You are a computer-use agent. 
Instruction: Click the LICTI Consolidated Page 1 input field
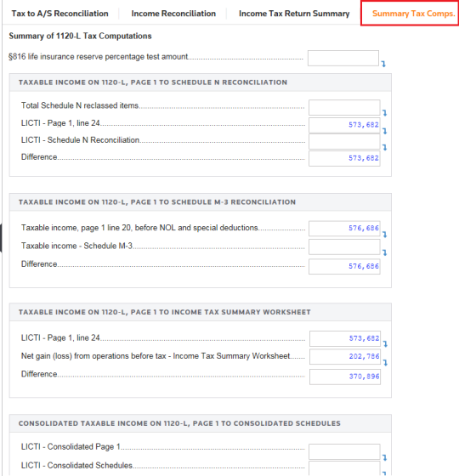point(344,451)
